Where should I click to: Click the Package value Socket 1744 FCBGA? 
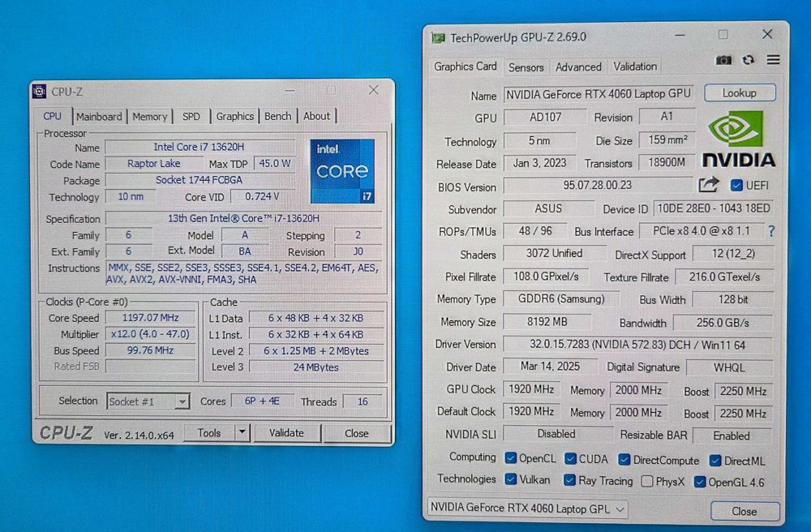(x=200, y=180)
